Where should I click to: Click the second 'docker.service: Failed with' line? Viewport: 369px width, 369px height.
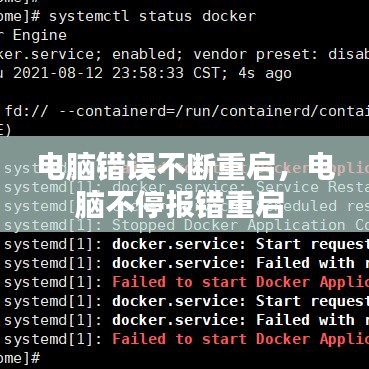click(241, 320)
